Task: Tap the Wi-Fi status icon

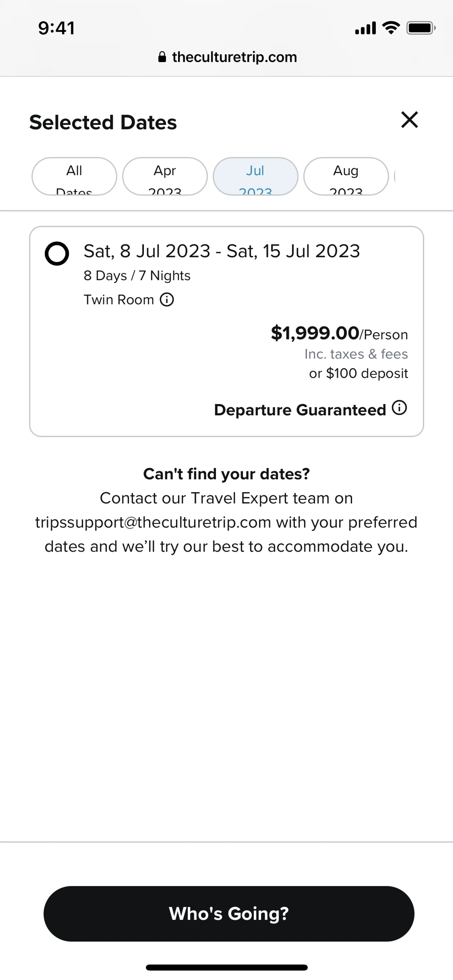Action: [391, 28]
